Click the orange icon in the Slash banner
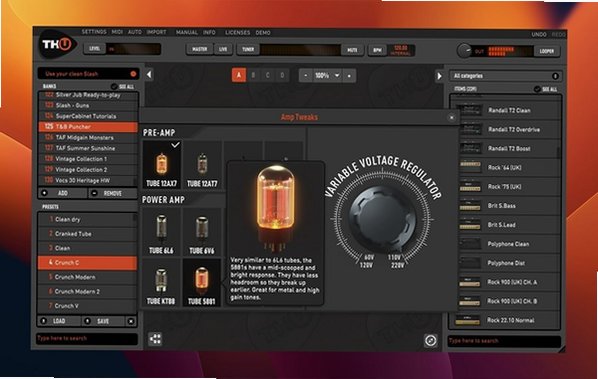 pyautogui.click(x=133, y=74)
